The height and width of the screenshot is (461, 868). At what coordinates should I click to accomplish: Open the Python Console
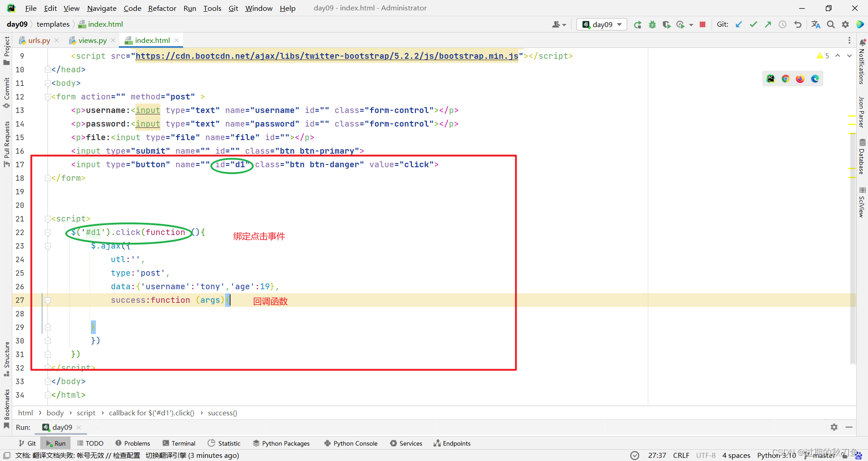coord(351,443)
